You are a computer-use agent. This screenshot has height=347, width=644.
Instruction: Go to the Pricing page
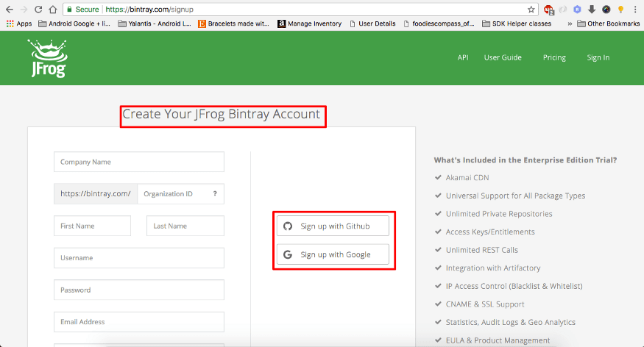[554, 57]
